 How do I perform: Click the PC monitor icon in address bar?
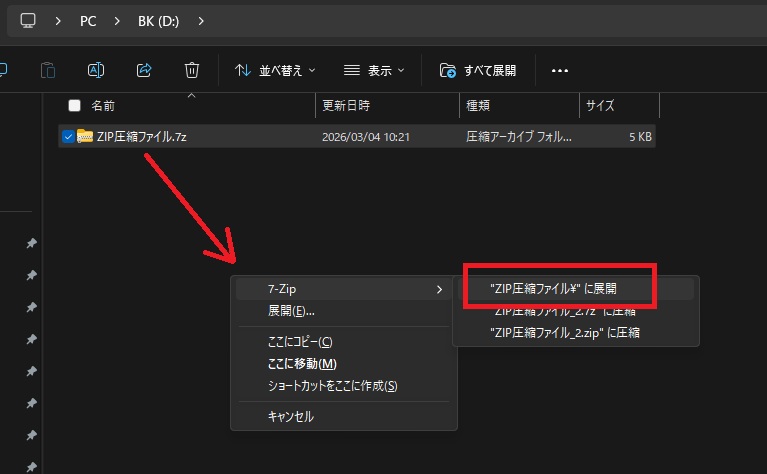tap(28, 20)
